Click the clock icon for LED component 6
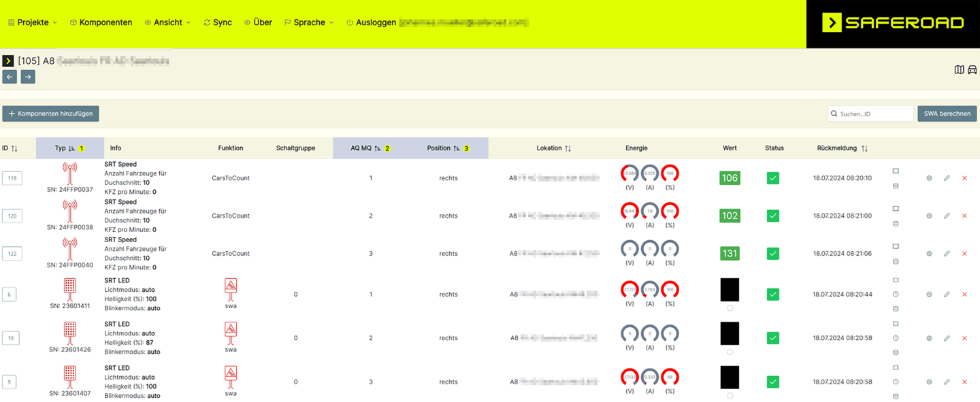Image resolution: width=980 pixels, height=402 pixels. (x=896, y=295)
